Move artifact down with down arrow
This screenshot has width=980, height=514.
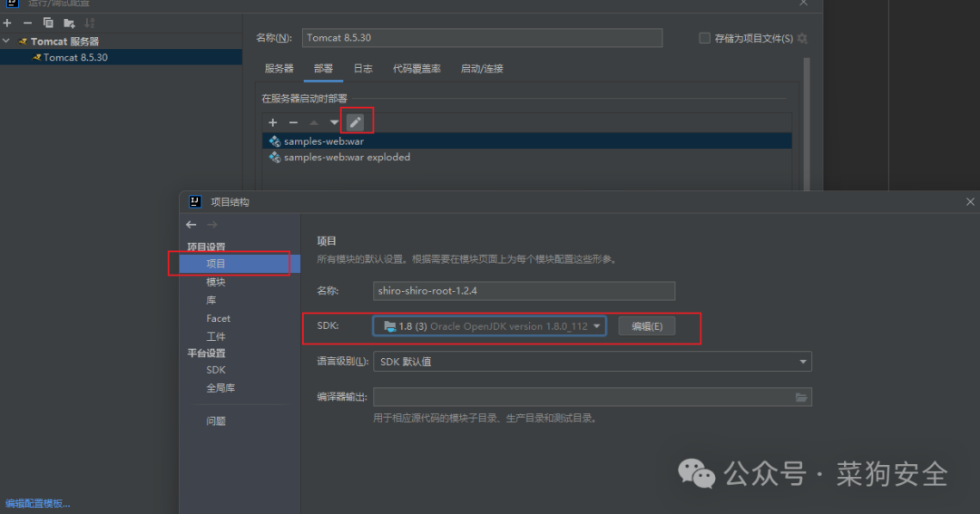334,122
